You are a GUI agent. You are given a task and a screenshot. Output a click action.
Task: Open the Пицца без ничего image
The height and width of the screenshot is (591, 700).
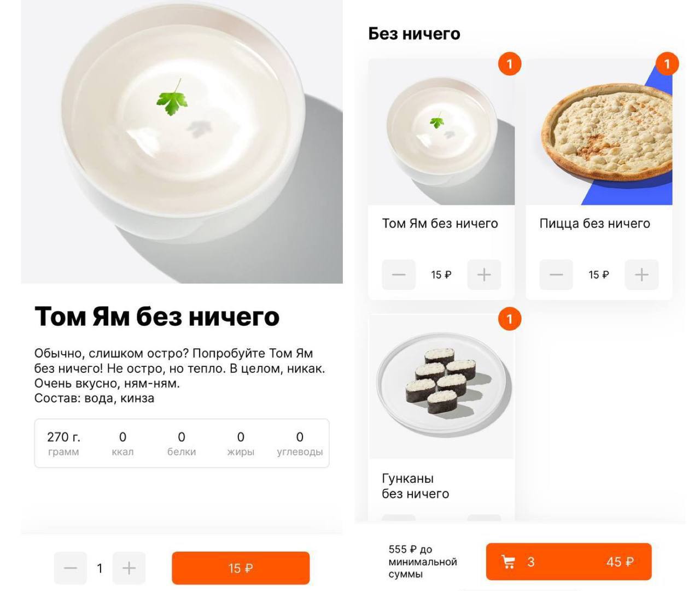tap(599, 132)
